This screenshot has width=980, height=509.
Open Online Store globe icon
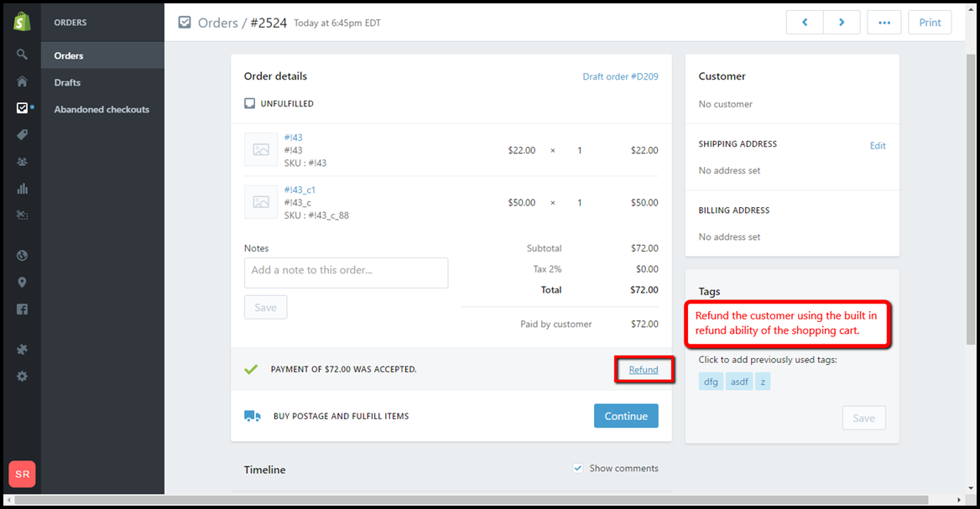tap(22, 256)
